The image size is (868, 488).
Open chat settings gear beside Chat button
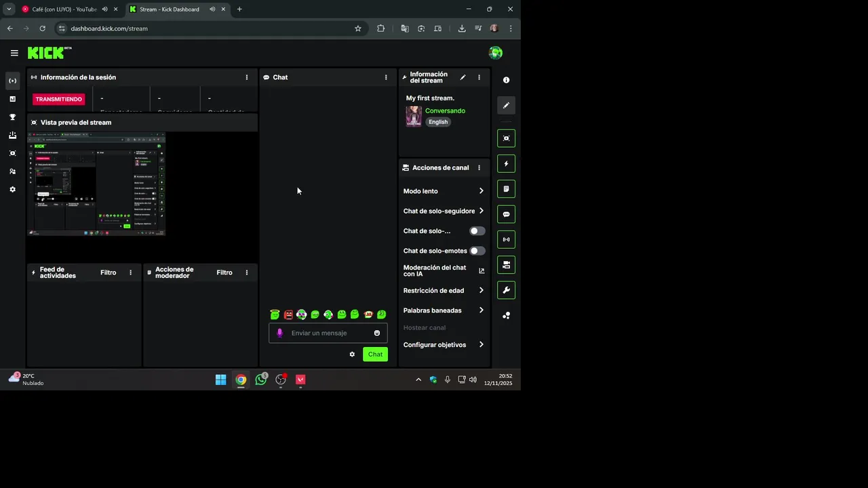tap(352, 354)
